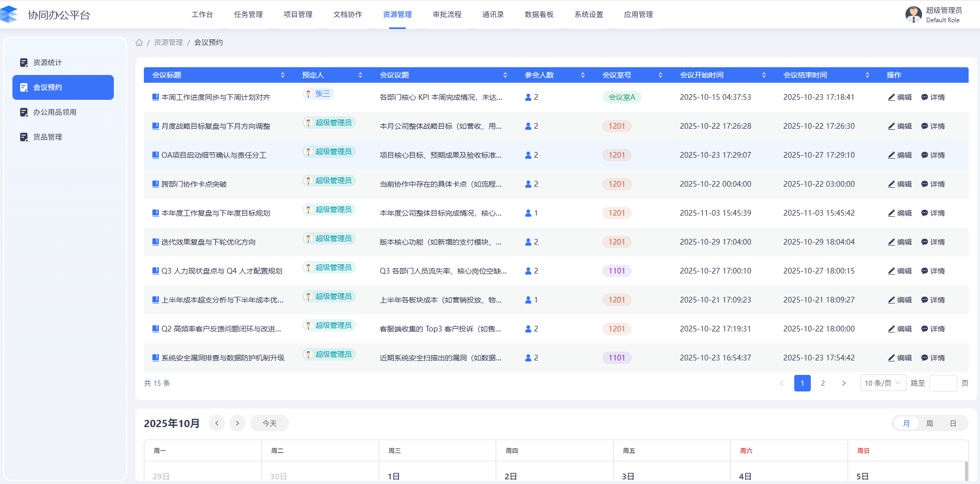The height and width of the screenshot is (484, 980).
Task: Sort by 会议标题 column
Action: point(283,75)
